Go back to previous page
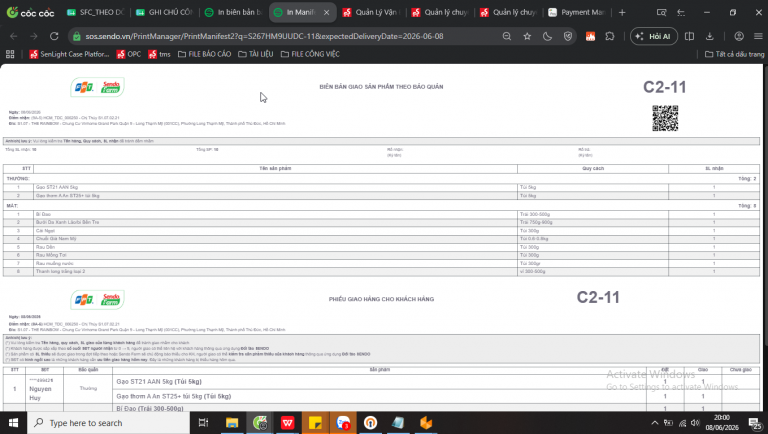This screenshot has height=434, width=768. click(x=14, y=36)
